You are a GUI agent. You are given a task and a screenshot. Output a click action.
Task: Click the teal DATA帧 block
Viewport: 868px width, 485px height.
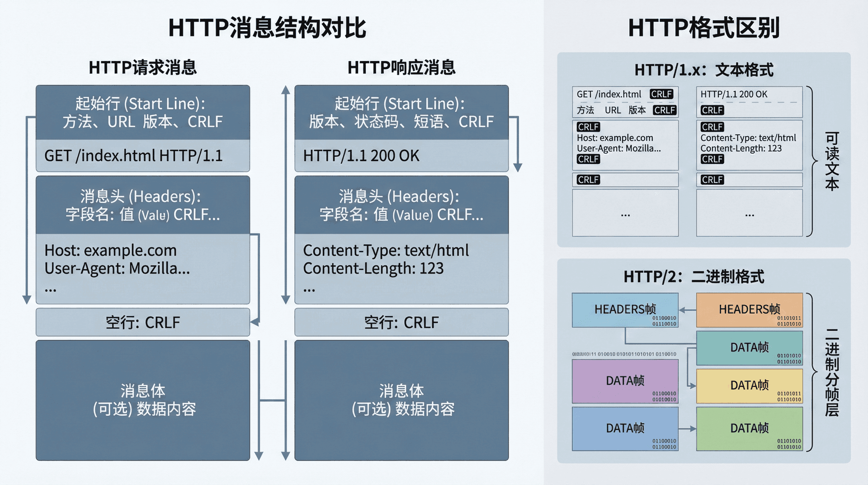pyautogui.click(x=749, y=347)
